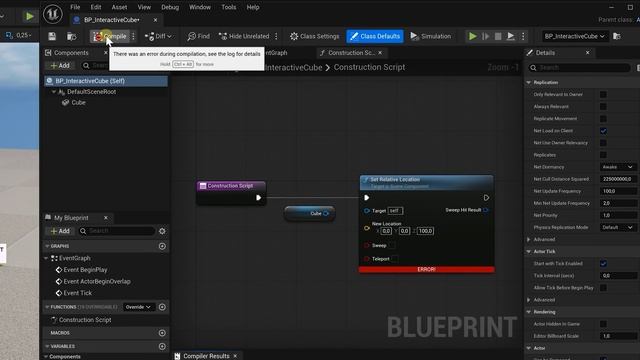This screenshot has height=360, width=640.
Task: Click the level editor Play icon
Action: point(29,16)
